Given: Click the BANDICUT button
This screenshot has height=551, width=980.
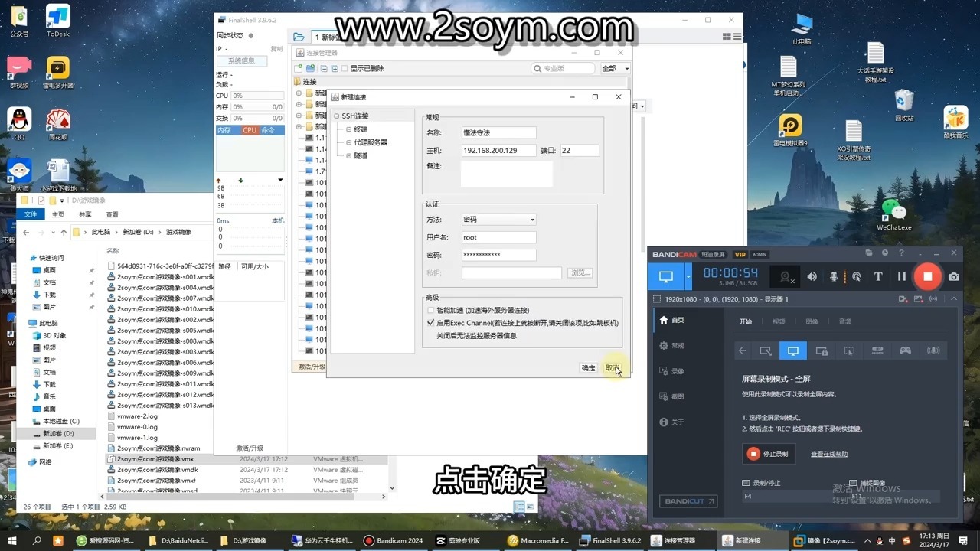Looking at the screenshot, I should [688, 501].
